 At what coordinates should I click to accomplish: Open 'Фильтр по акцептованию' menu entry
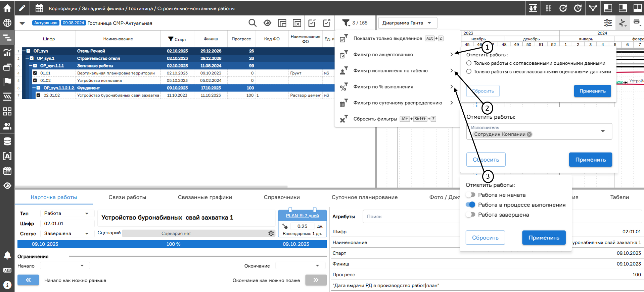tap(397, 54)
